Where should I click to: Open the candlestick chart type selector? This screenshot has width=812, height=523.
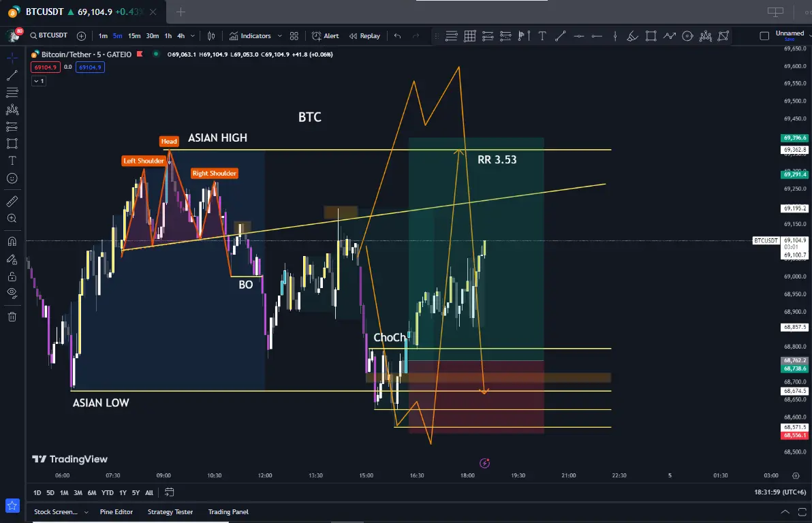(211, 35)
